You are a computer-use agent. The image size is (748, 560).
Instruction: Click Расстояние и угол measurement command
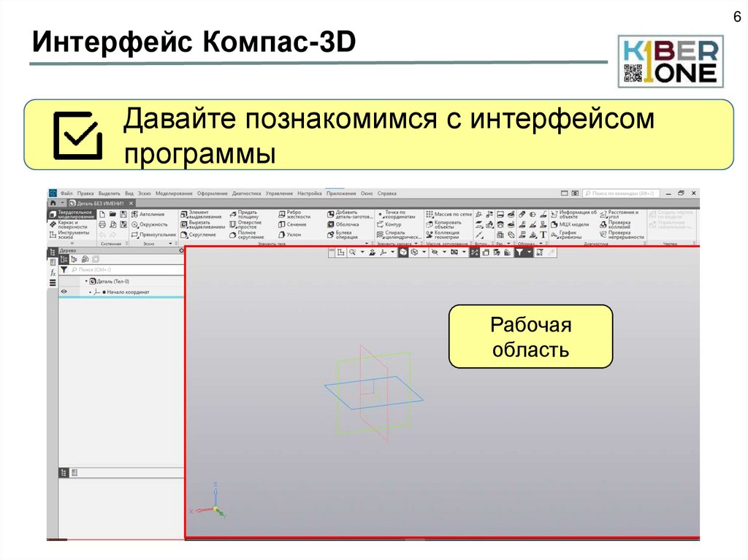coord(619,215)
